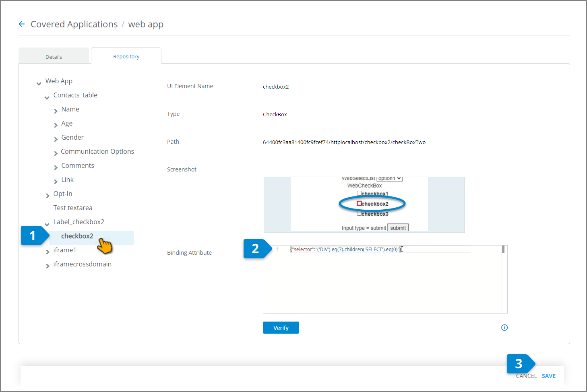The image size is (587, 392).
Task: Select the Name tree item
Action: point(70,109)
